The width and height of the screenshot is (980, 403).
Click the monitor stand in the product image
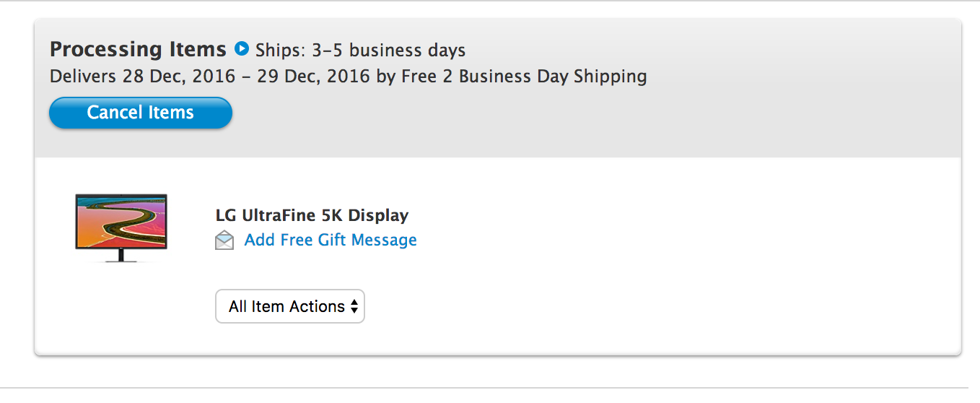121,255
